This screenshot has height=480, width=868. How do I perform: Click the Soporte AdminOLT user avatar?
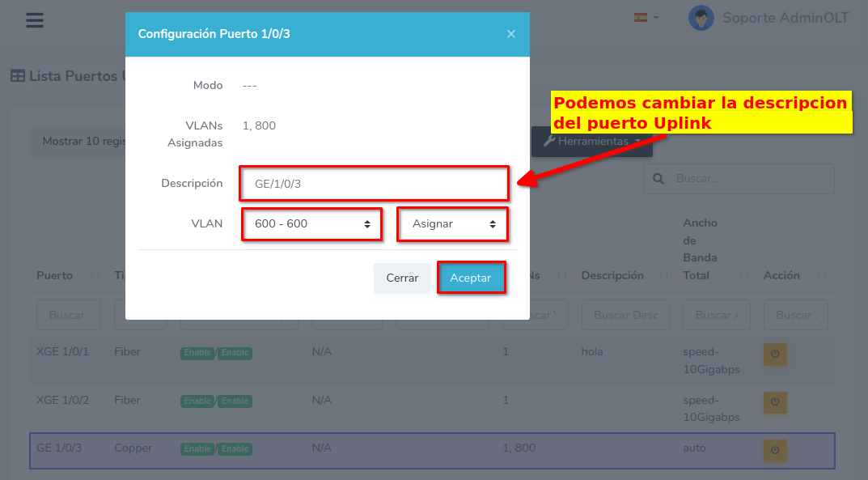click(701, 18)
